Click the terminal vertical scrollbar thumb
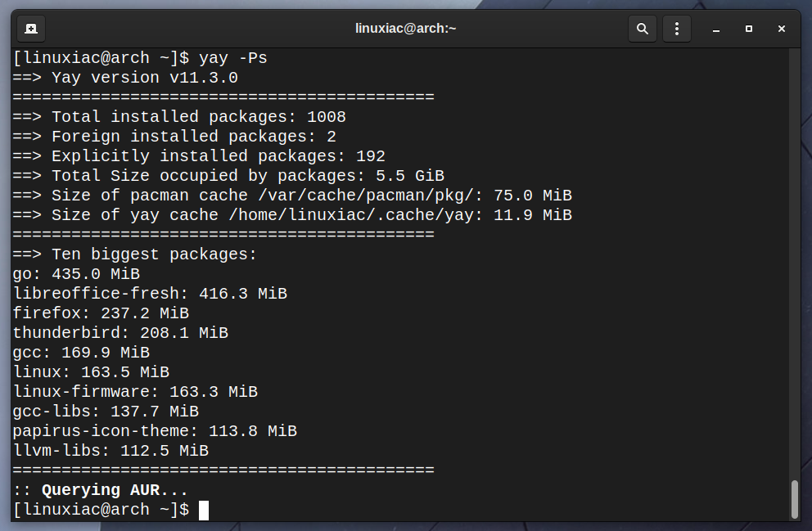This screenshot has height=531, width=812. pos(794,499)
